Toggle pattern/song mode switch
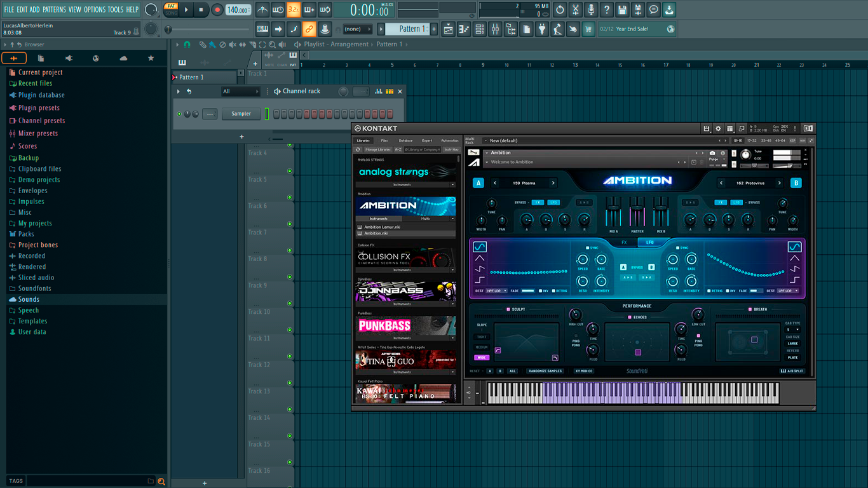868x488 pixels. [171, 10]
